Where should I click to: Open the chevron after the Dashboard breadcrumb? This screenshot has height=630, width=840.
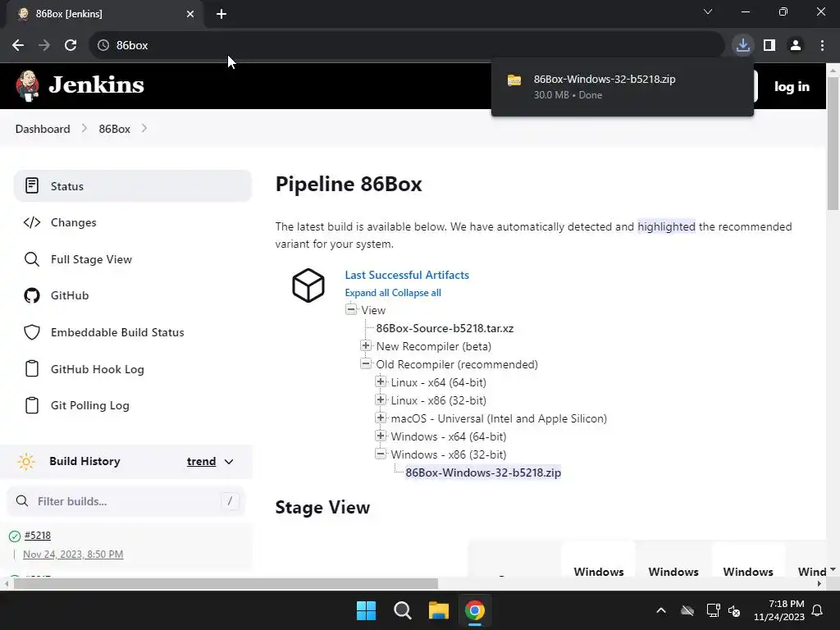[84, 129]
